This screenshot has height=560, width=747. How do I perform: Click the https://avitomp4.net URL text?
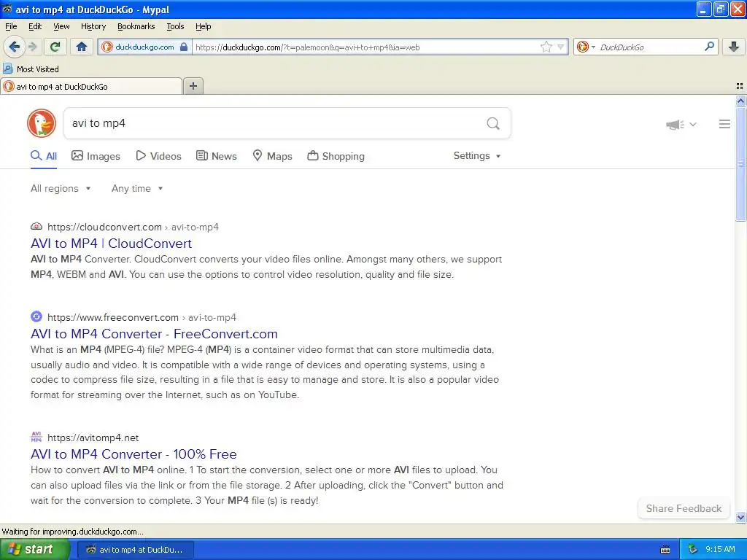tap(93, 438)
